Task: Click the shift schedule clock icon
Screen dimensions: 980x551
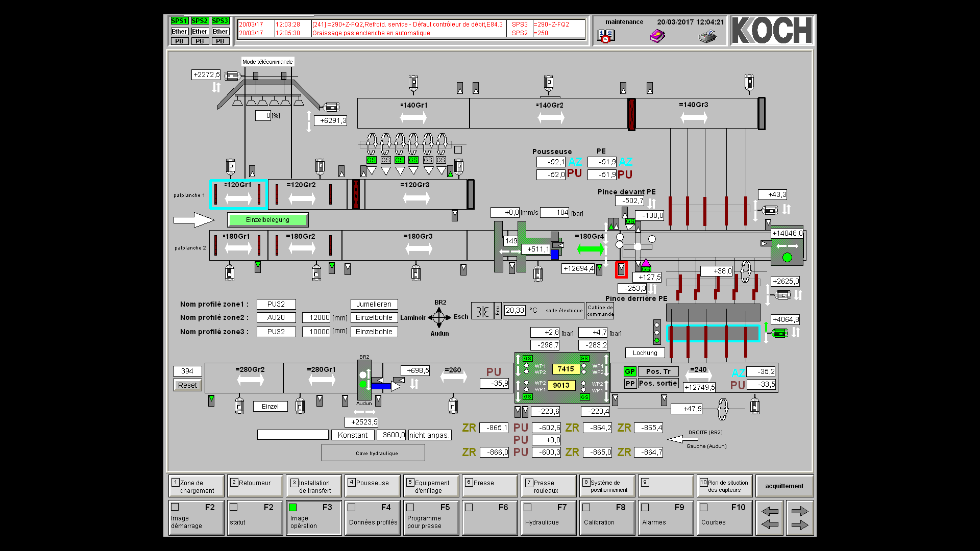Action: coord(606,36)
